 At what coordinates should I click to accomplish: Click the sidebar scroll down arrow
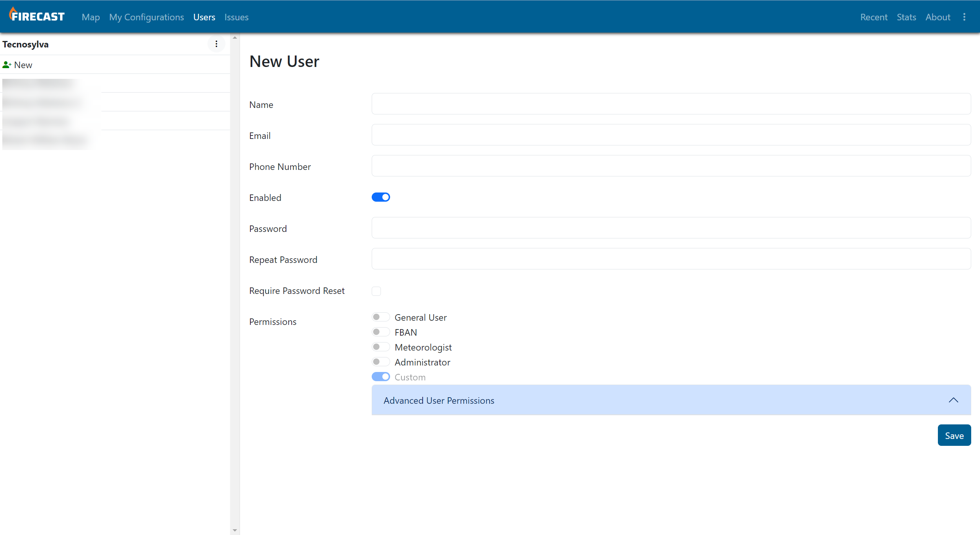click(x=235, y=530)
